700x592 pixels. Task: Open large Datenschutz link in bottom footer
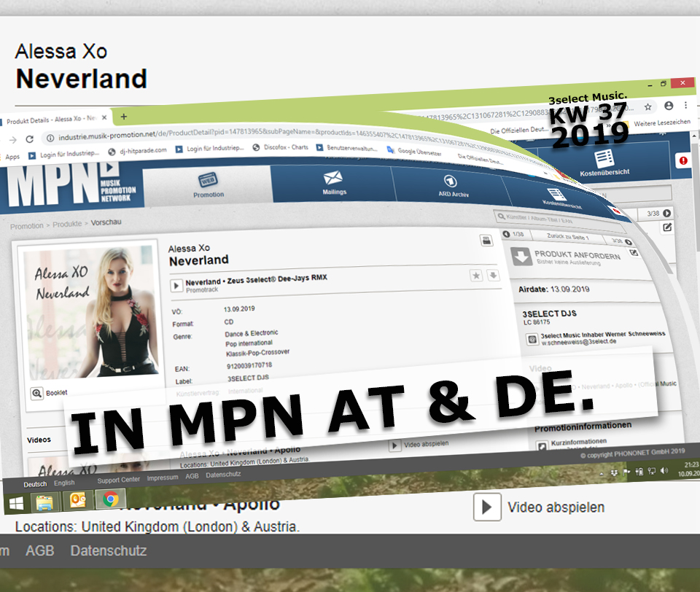pos(109,550)
